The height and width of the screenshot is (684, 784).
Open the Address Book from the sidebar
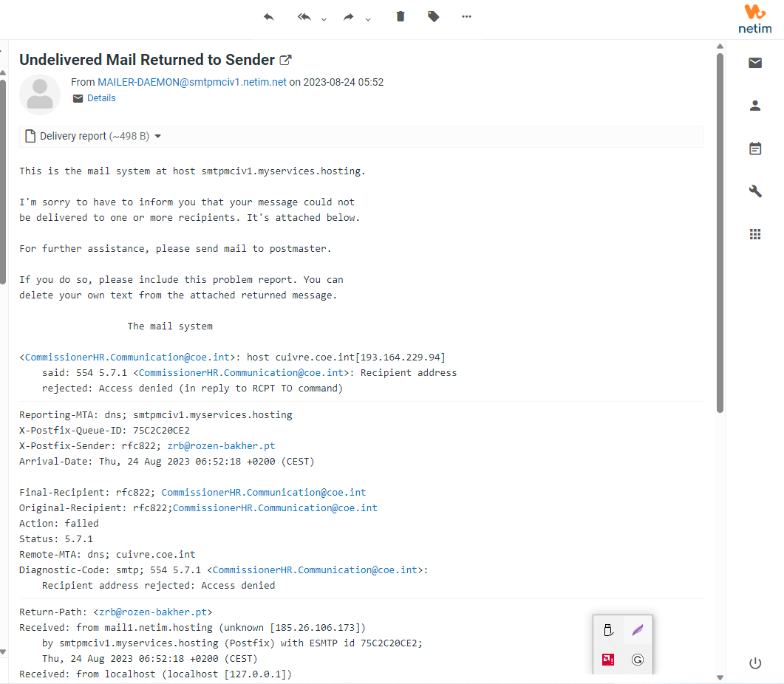754,105
